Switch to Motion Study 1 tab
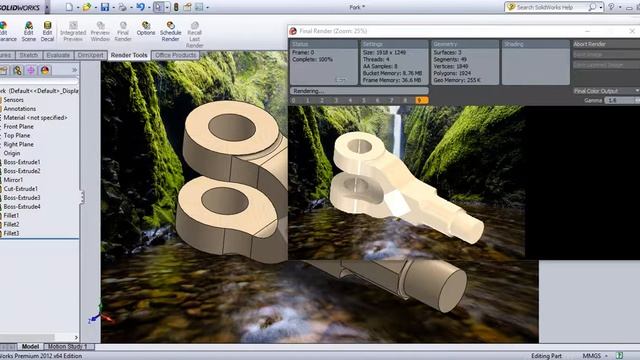 pyautogui.click(x=68, y=347)
